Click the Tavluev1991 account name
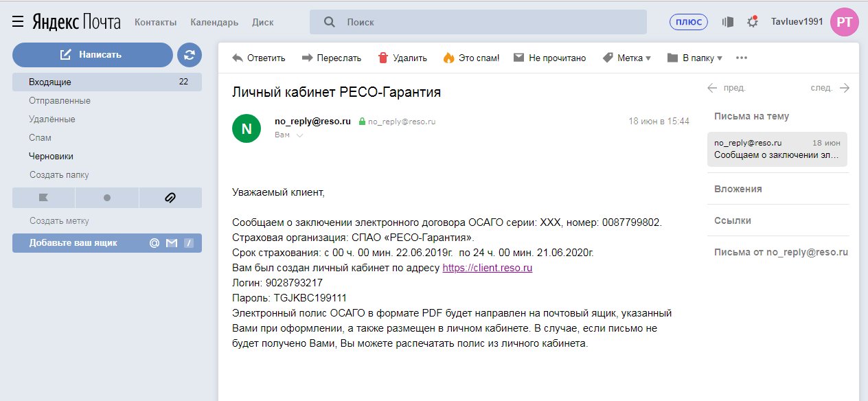 click(797, 22)
